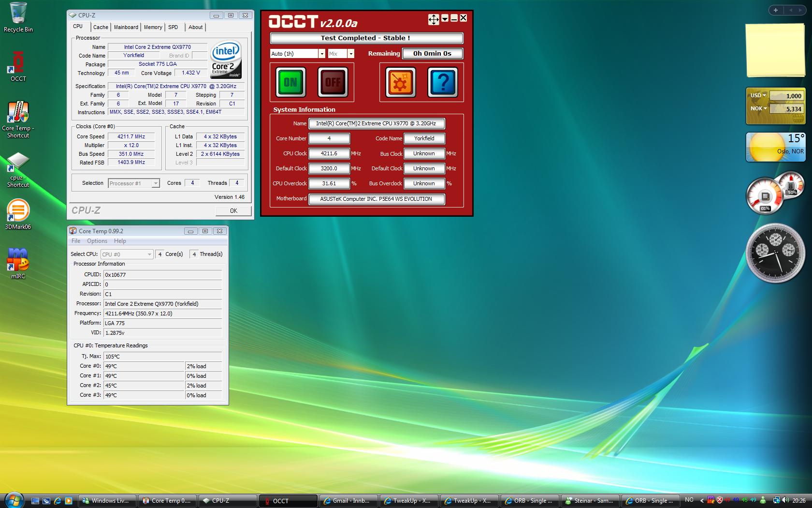
Task: Open the Recycle Bin desktop icon
Action: tap(18, 17)
